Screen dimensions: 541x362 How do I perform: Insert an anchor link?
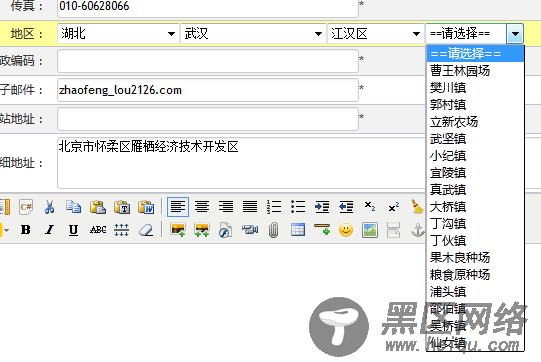click(x=417, y=230)
